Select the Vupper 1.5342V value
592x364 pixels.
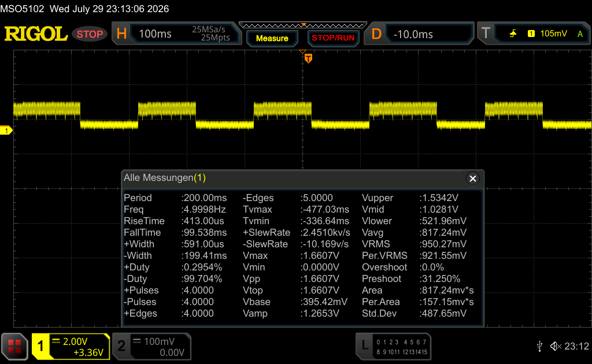coord(439,198)
